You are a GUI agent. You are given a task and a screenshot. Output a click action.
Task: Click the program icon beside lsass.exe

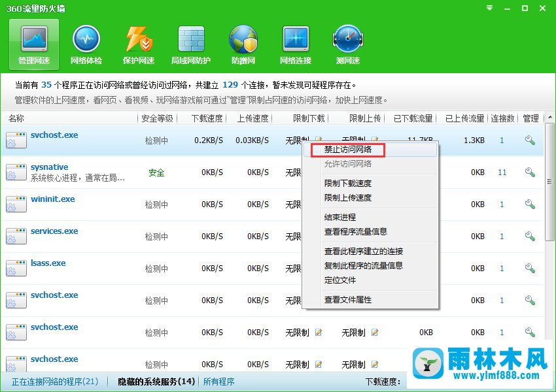(16, 268)
